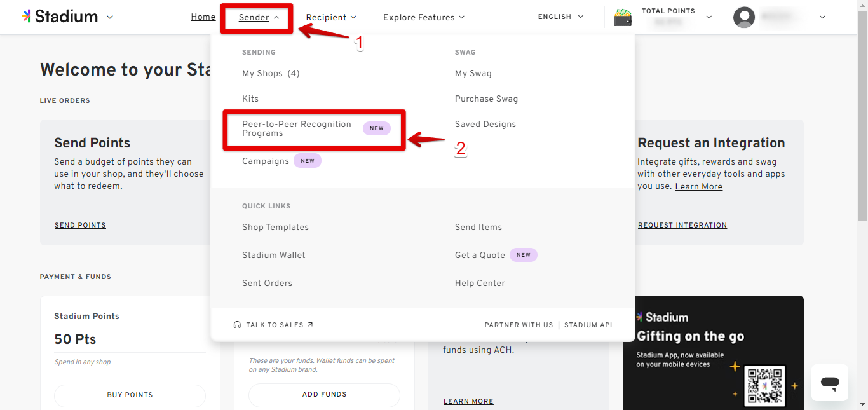Click the page scrollbar up arrow

pyautogui.click(x=864, y=4)
